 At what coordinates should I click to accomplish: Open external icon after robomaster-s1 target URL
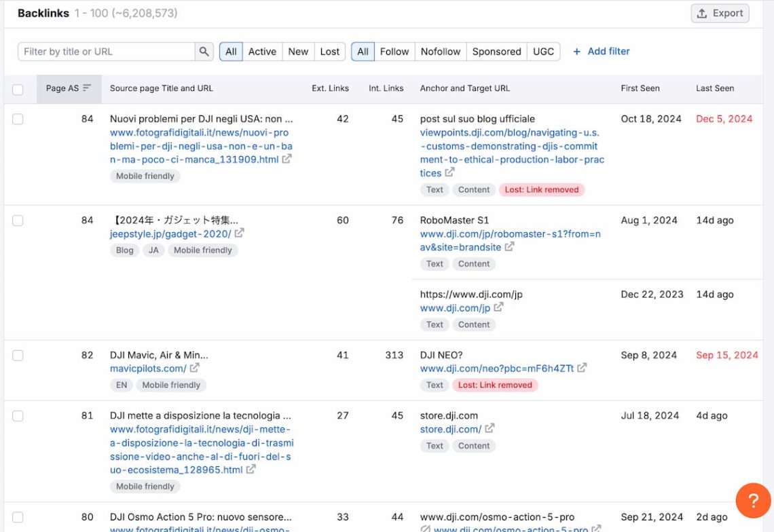tap(509, 246)
